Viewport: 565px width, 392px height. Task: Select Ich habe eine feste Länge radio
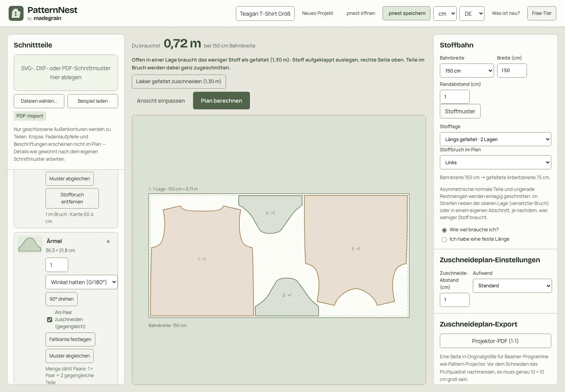pos(445,240)
